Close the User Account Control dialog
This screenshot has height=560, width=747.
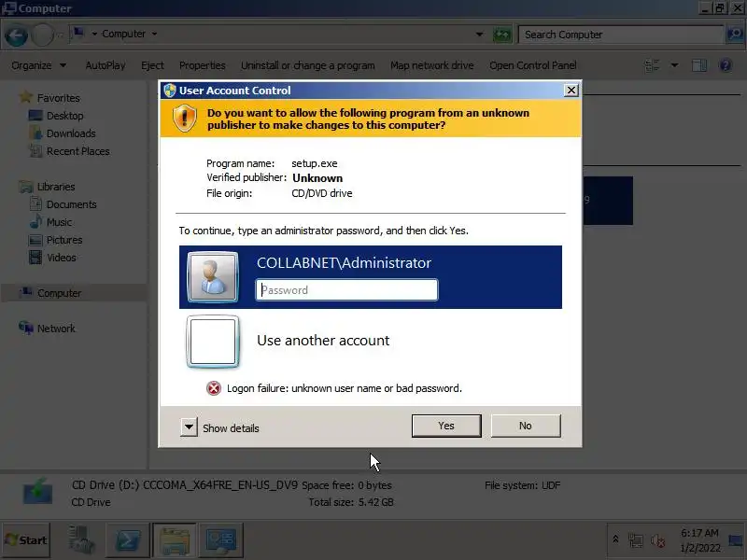point(571,91)
